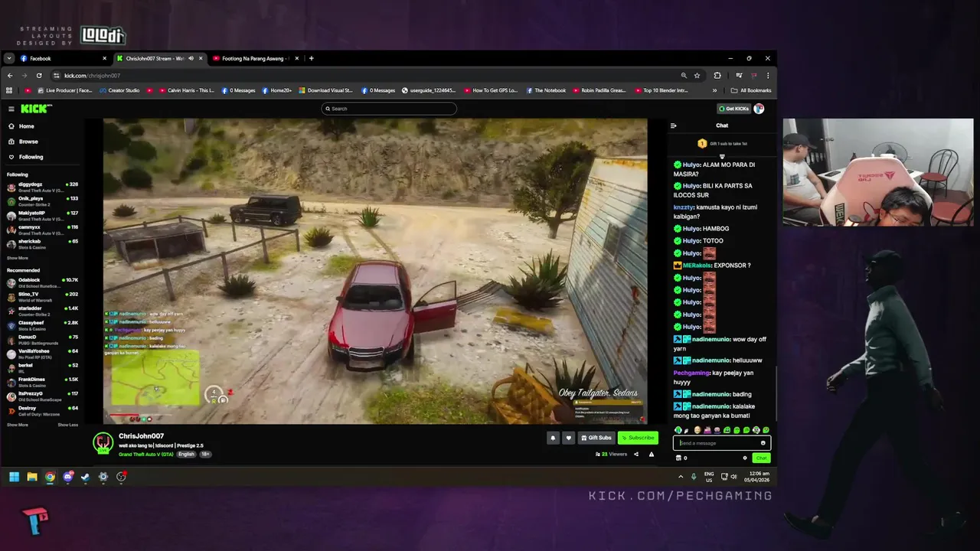Click the ChrisJohn007 channel name
The width and height of the screenshot is (980, 551).
(x=141, y=436)
